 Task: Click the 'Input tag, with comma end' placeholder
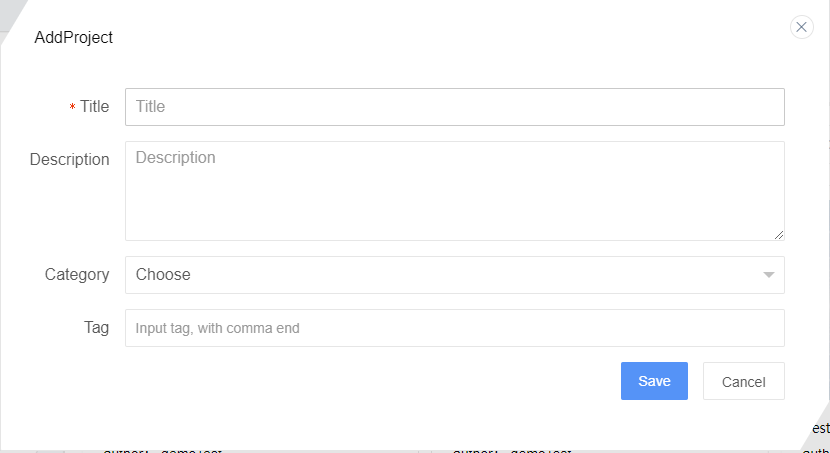pos(218,328)
